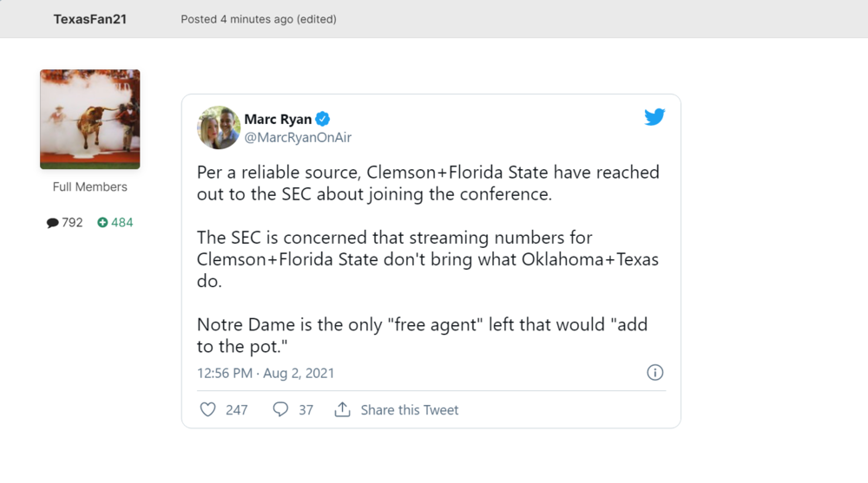Click the black post count bubble icon

[53, 223]
